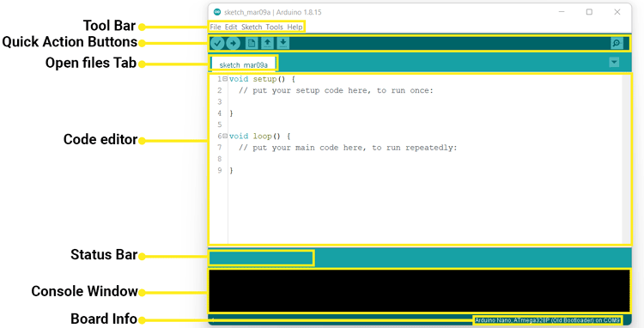Screen dimensions: 644x328
Task: Click the 'put your main code here' comment
Action: (348, 148)
